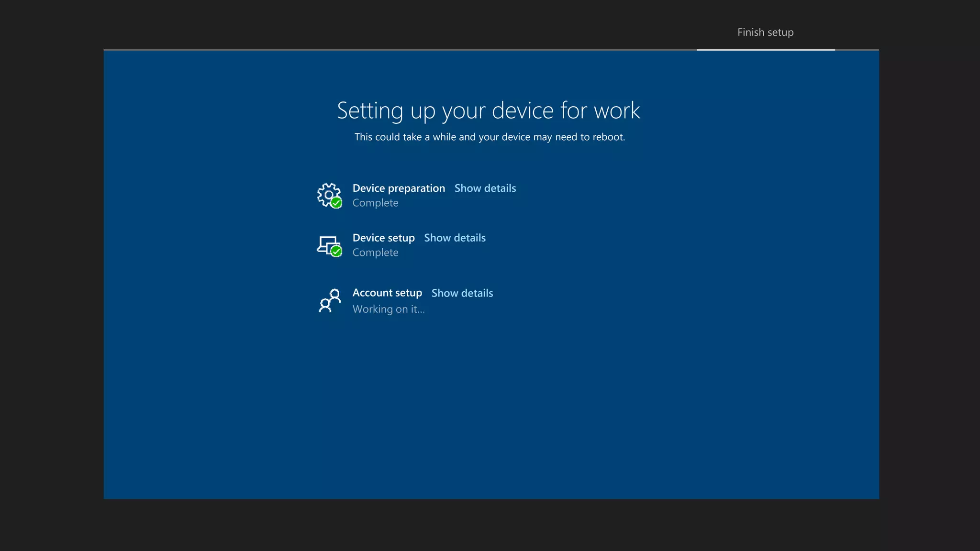Click the reboot notice subtitle text
Viewport: 980px width, 551px height.
pos(490,137)
